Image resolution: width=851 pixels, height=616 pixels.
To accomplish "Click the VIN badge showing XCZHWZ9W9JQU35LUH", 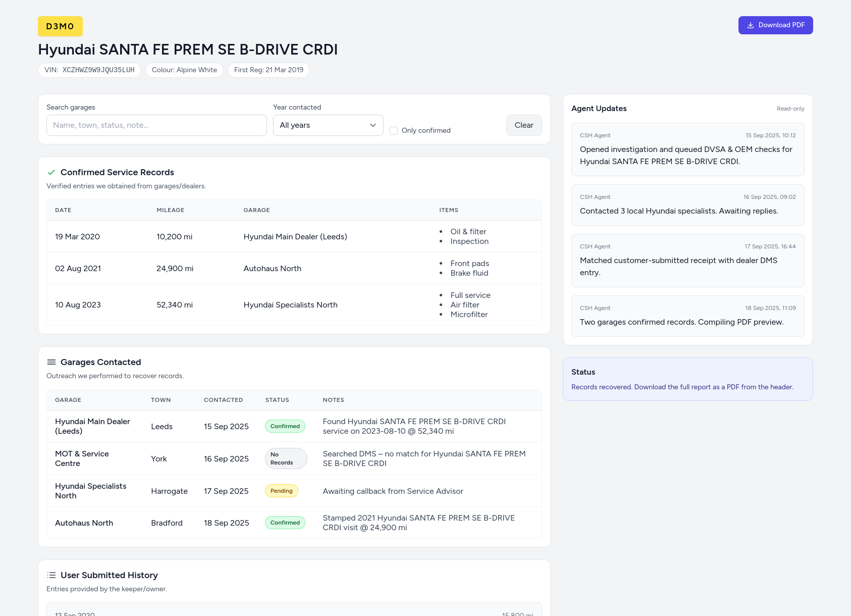I will (89, 70).
